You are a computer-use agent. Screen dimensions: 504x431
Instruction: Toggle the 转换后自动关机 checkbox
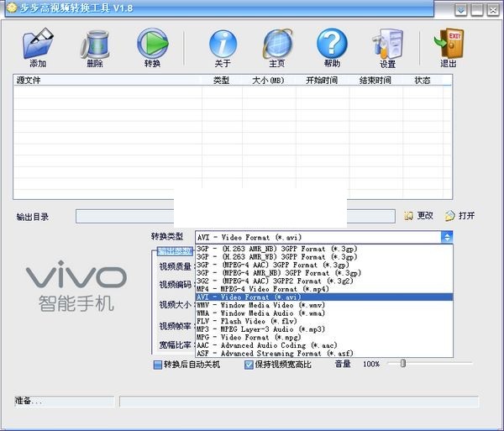(x=158, y=365)
